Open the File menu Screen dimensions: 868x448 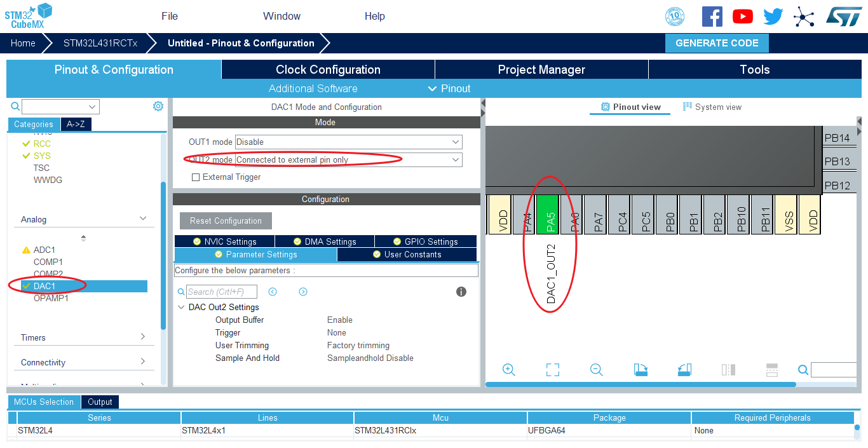(x=170, y=16)
